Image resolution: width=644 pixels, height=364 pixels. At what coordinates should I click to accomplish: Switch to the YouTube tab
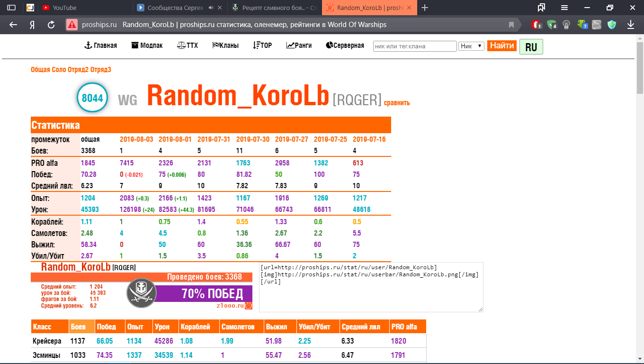(x=64, y=8)
